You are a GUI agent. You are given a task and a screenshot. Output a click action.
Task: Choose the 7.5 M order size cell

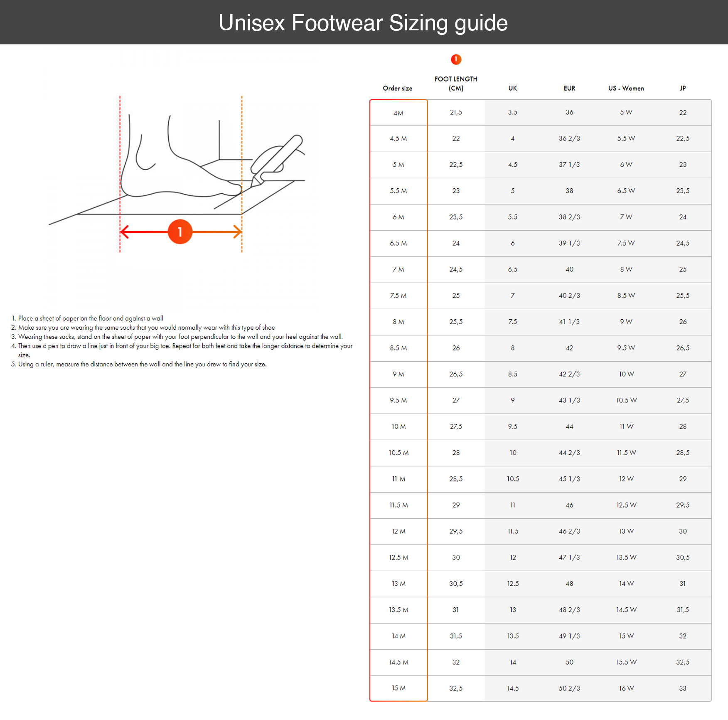pyautogui.click(x=398, y=296)
